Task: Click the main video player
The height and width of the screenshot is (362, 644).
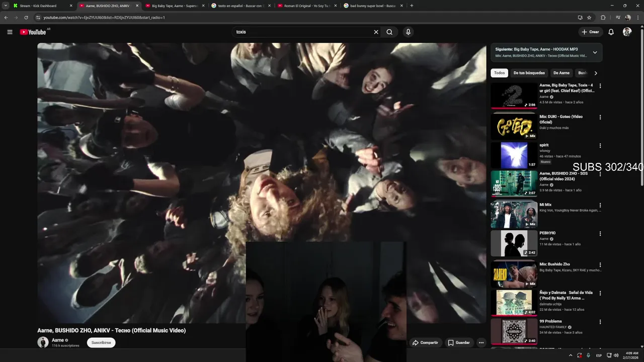Action: tap(262, 183)
